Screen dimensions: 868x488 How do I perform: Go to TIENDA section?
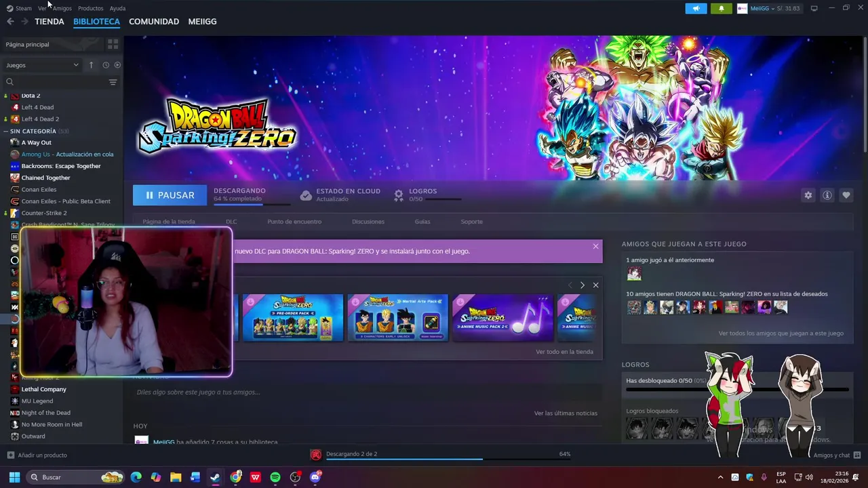point(50,22)
